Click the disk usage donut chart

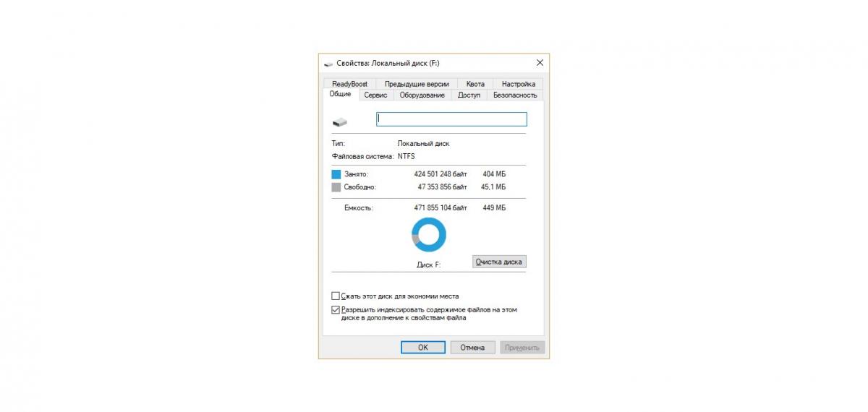pyautogui.click(x=429, y=236)
